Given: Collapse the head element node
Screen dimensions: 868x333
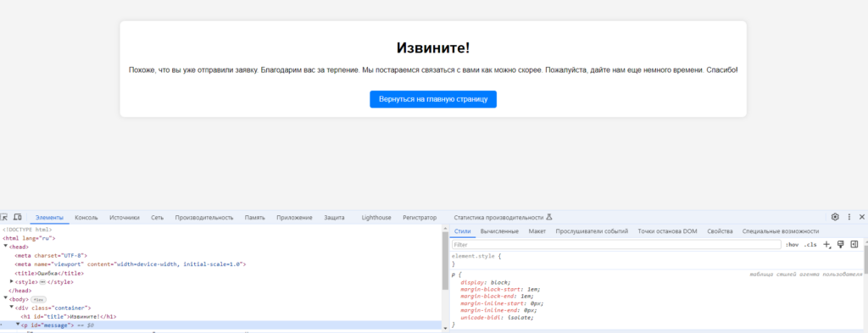Looking at the screenshot, I should click(x=6, y=247).
